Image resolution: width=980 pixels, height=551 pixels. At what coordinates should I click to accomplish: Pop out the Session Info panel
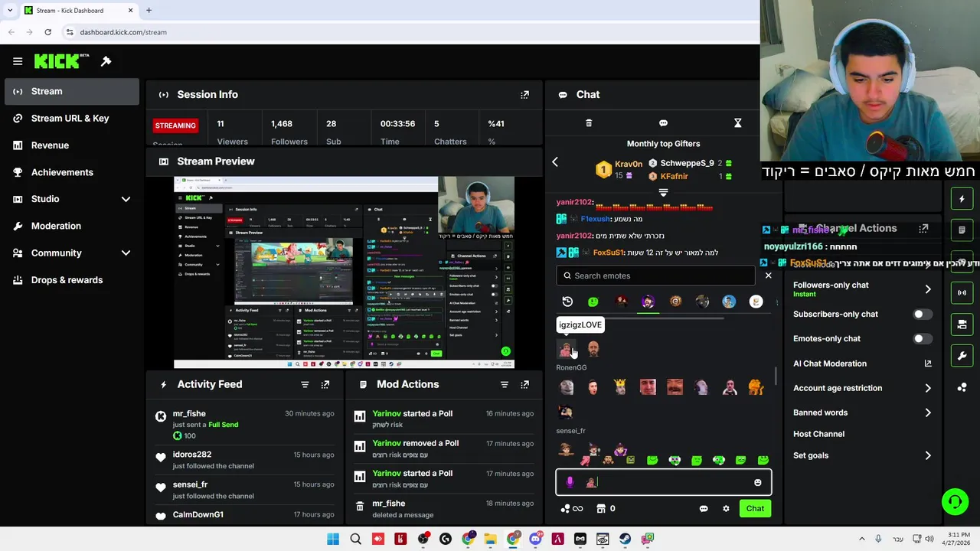pos(524,95)
